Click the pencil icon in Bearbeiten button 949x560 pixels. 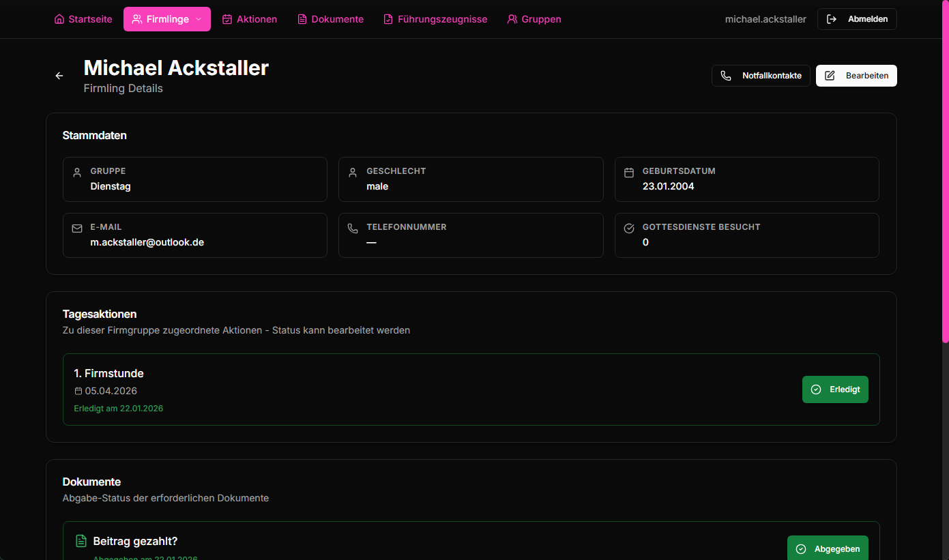click(830, 76)
